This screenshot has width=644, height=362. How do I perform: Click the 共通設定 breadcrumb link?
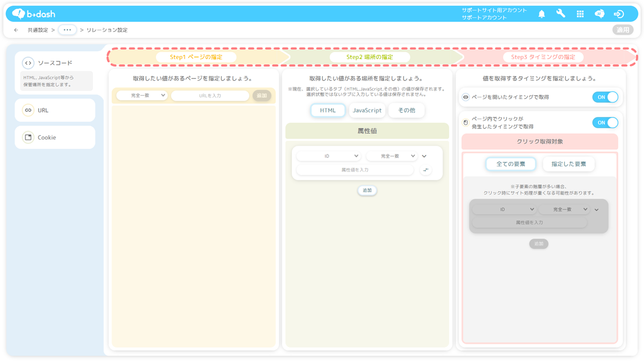38,30
